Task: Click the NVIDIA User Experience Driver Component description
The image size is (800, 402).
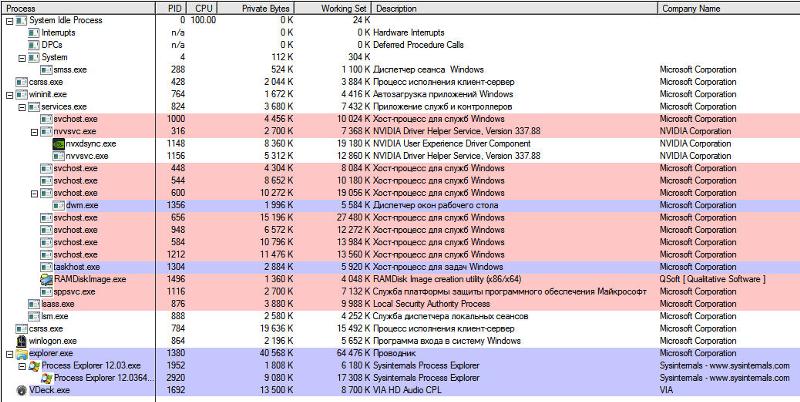Action: 452,144
